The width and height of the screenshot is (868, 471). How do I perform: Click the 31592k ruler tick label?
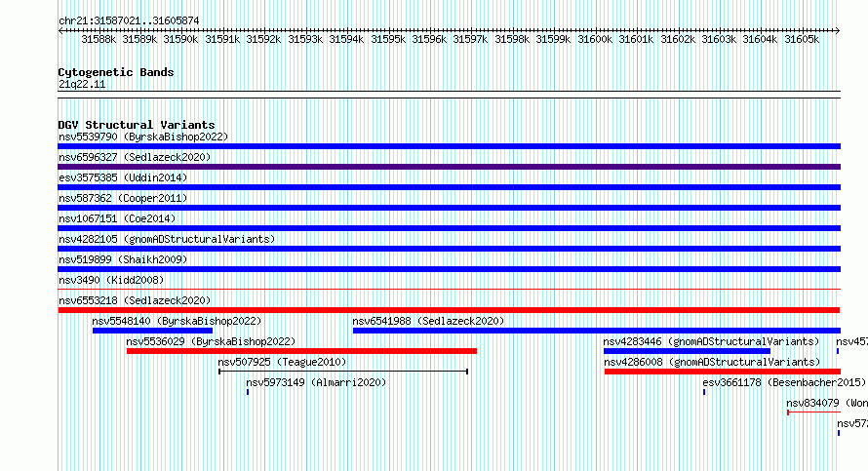[263, 39]
